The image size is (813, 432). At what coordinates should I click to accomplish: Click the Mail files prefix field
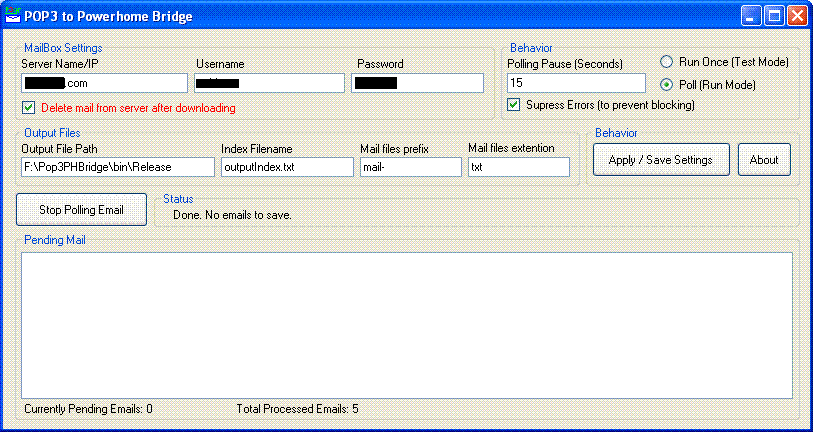click(x=411, y=167)
